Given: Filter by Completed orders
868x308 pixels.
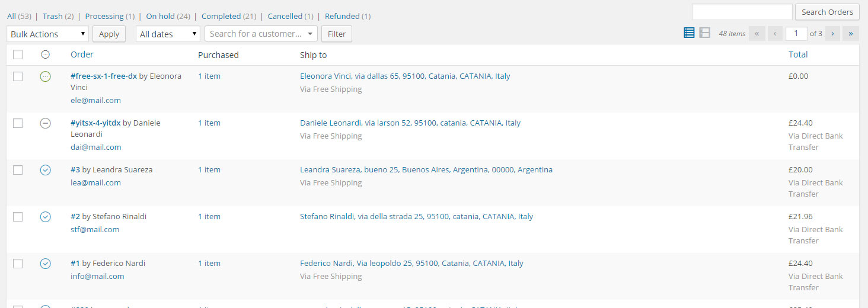Looking at the screenshot, I should pyautogui.click(x=221, y=17).
